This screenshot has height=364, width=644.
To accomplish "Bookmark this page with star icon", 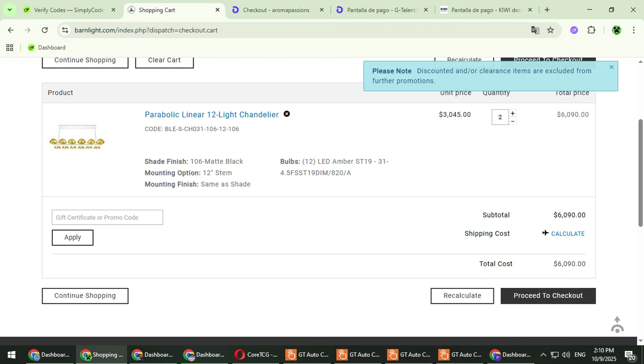I will (x=550, y=30).
